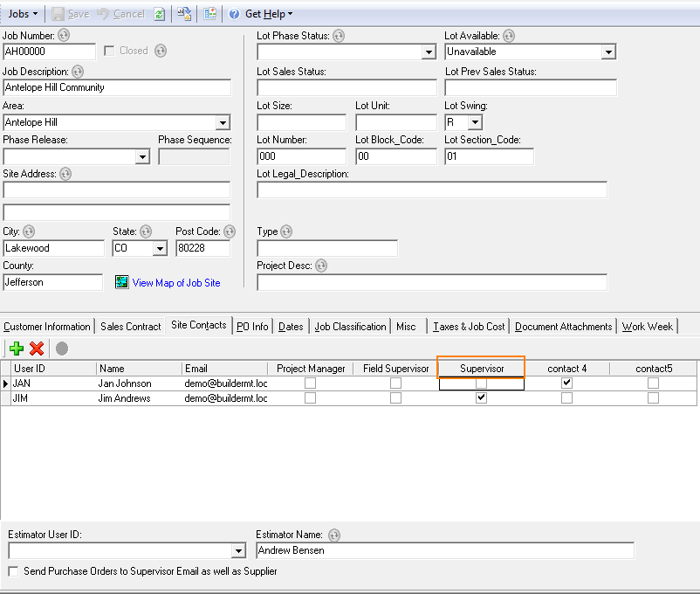
Task: Click the Job Description input field
Action: [x=117, y=87]
